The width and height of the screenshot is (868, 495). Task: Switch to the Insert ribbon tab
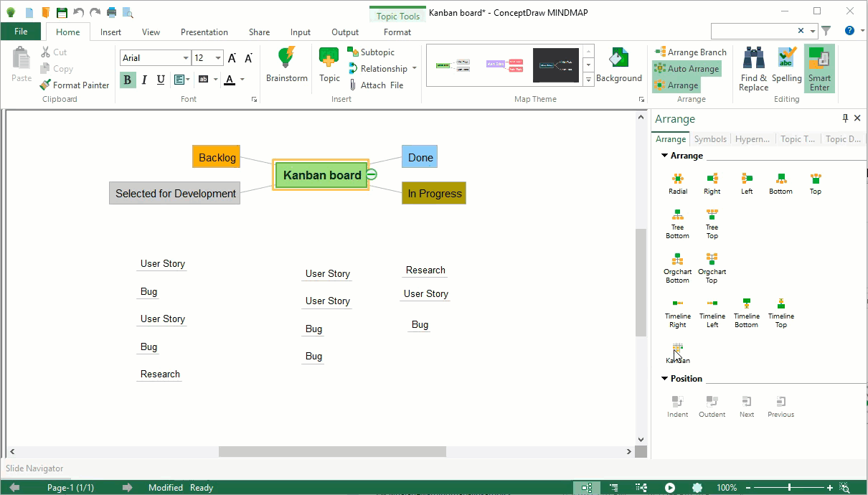tap(110, 32)
